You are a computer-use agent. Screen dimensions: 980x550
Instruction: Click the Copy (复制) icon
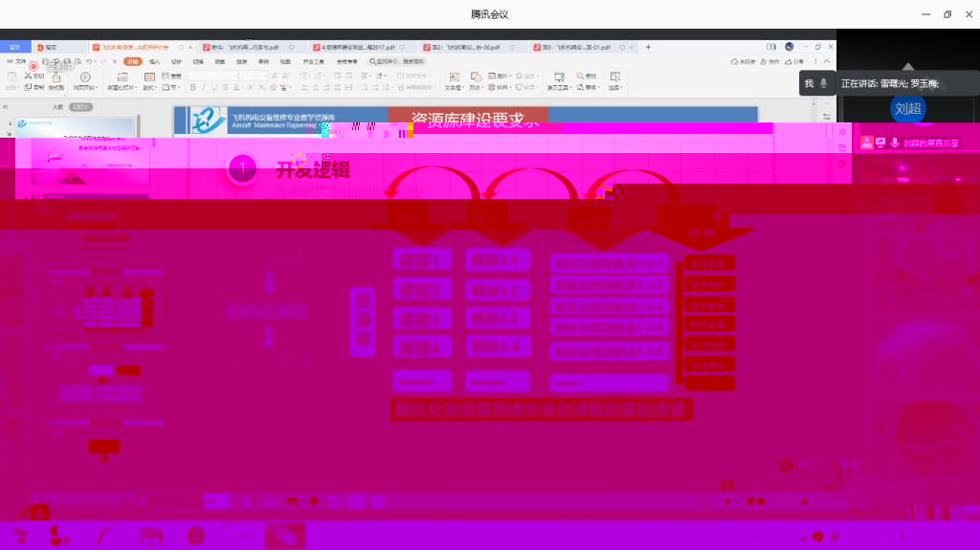coord(28,87)
